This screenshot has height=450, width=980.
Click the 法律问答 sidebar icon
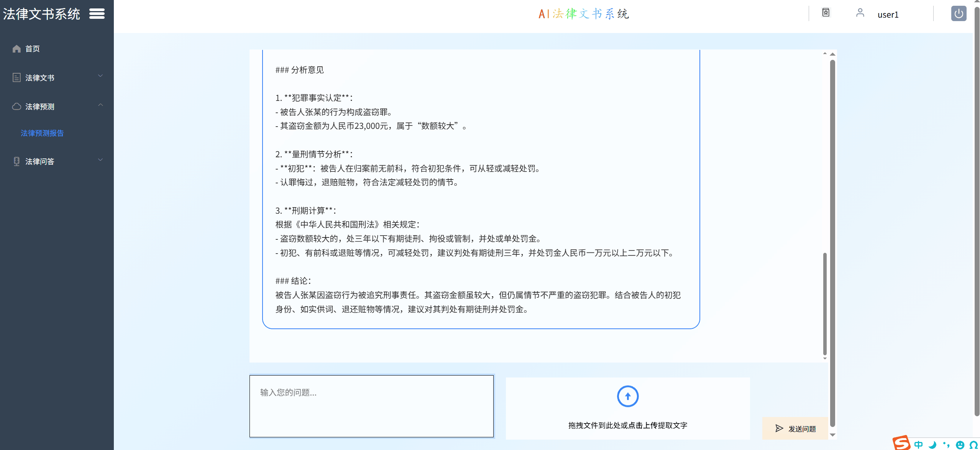click(x=16, y=161)
